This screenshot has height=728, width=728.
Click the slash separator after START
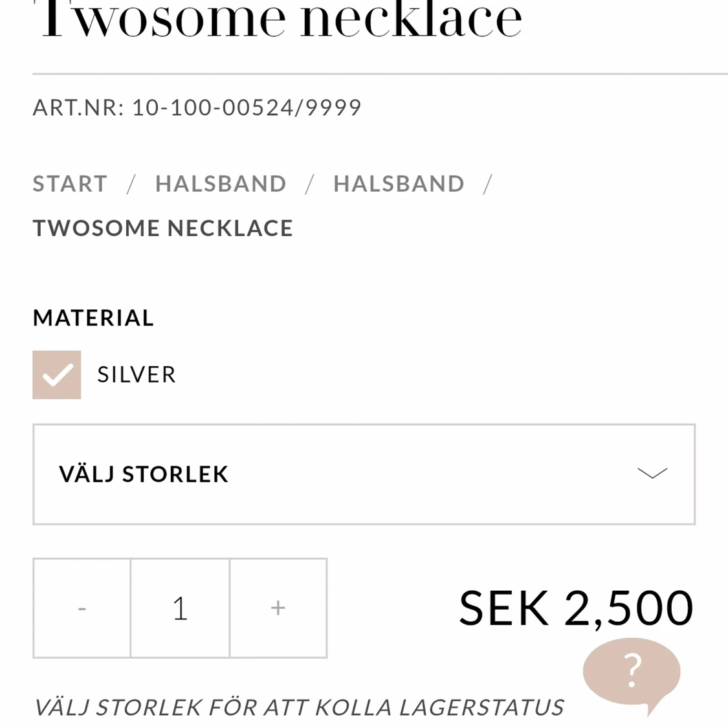pos(131,184)
